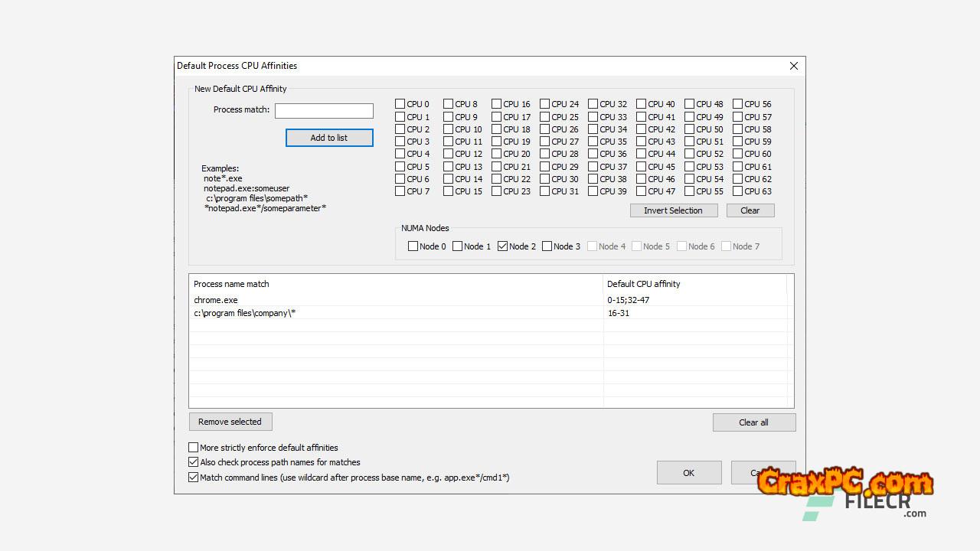
Task: Check the CPU 0 checkbox
Action: point(400,104)
